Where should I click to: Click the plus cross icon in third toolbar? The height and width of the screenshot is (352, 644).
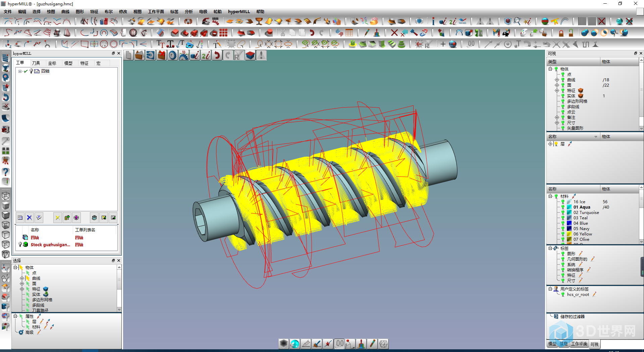[x=443, y=44]
